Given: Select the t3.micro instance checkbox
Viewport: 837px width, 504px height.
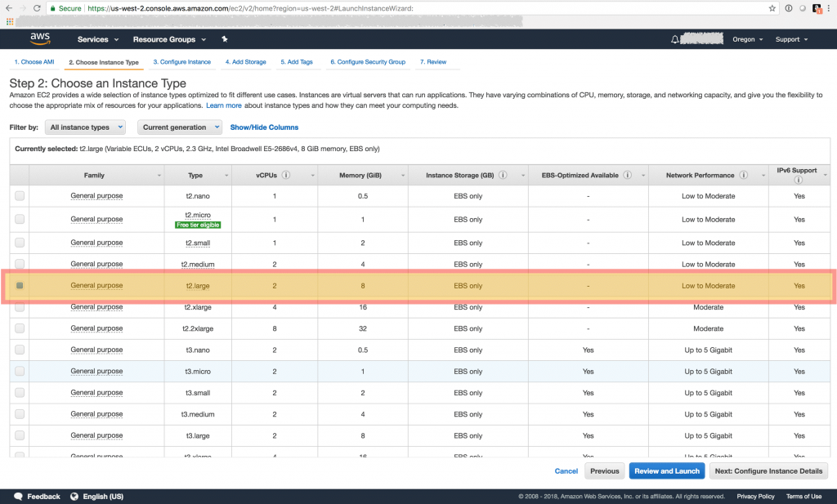Looking at the screenshot, I should (x=20, y=371).
